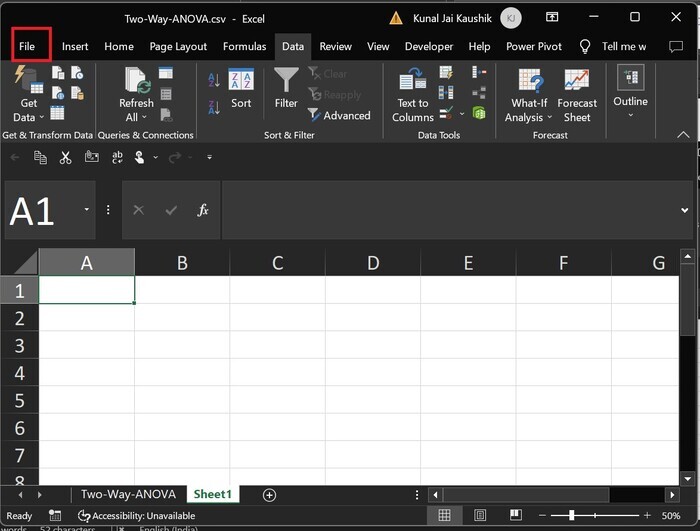Image resolution: width=700 pixels, height=531 pixels.
Task: Click the lightbulb Tell me icon
Action: [x=585, y=46]
